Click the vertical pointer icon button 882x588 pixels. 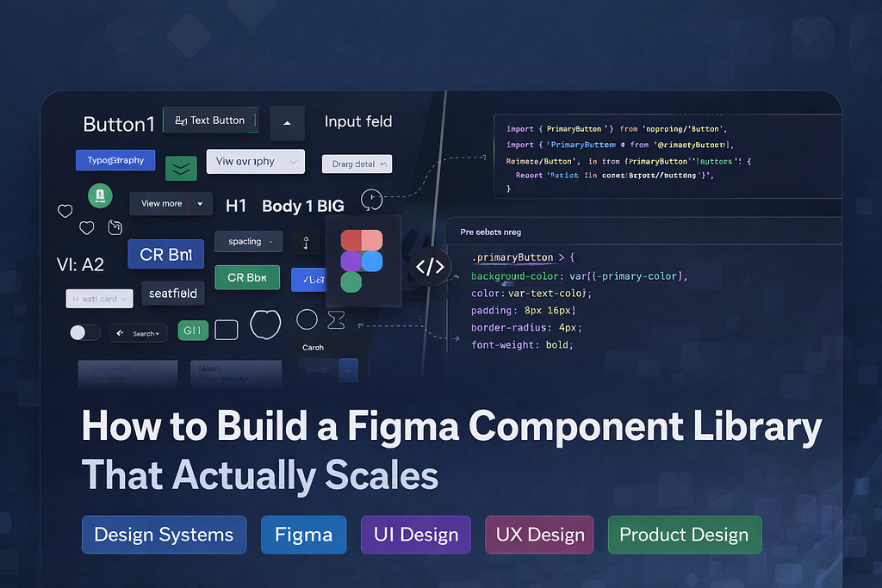[x=306, y=242]
